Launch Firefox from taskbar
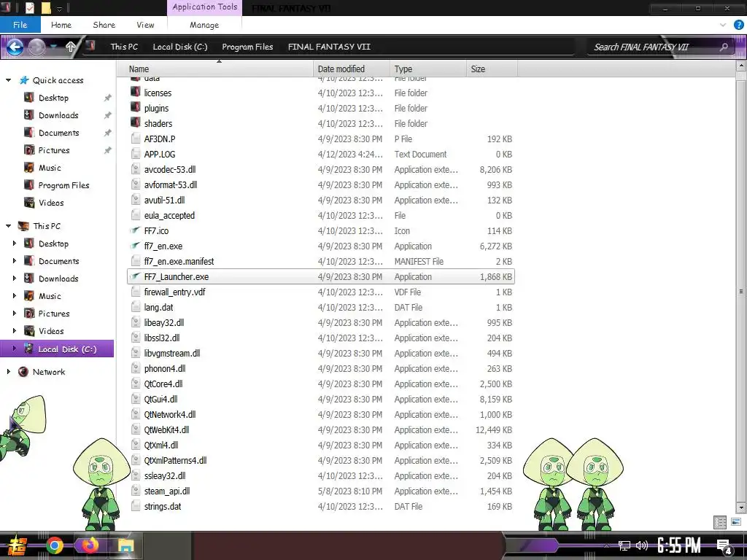Screen dimensions: 747x560 click(90, 545)
